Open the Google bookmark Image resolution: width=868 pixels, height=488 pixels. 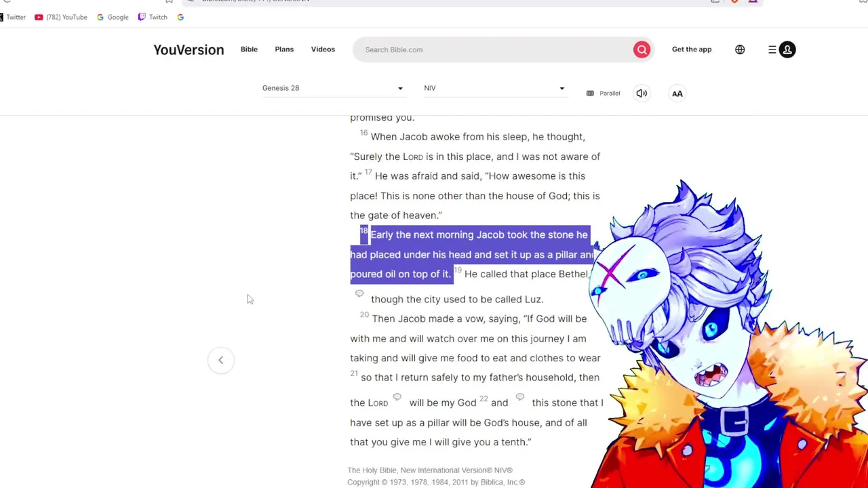(113, 17)
